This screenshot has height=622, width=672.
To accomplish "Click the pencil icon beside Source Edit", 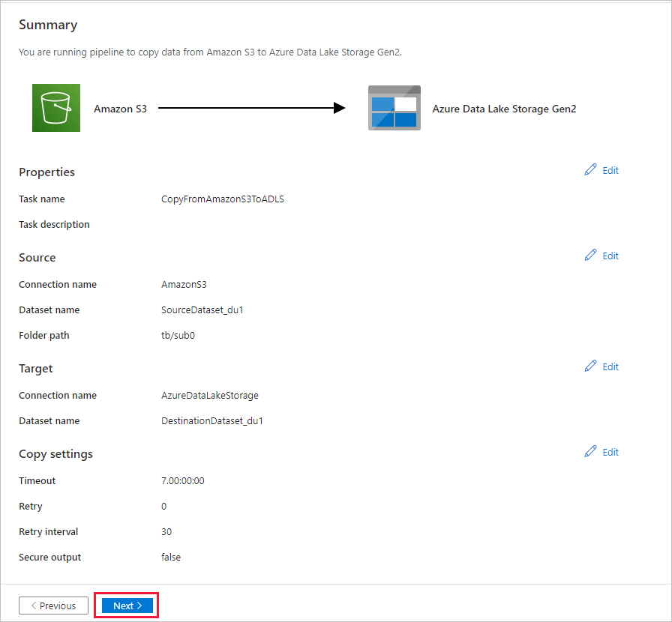I will (x=590, y=256).
